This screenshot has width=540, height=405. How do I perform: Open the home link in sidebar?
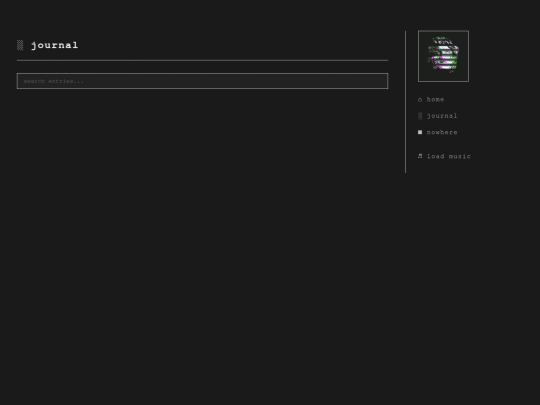435,100
